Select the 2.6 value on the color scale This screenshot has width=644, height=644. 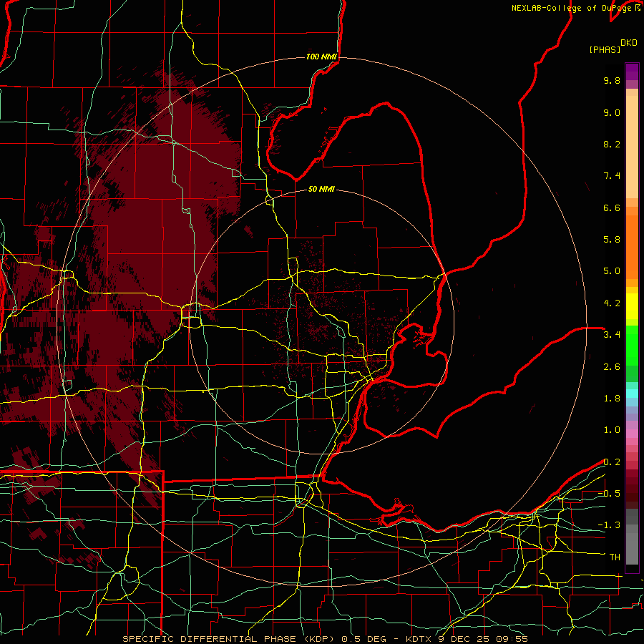[612, 367]
